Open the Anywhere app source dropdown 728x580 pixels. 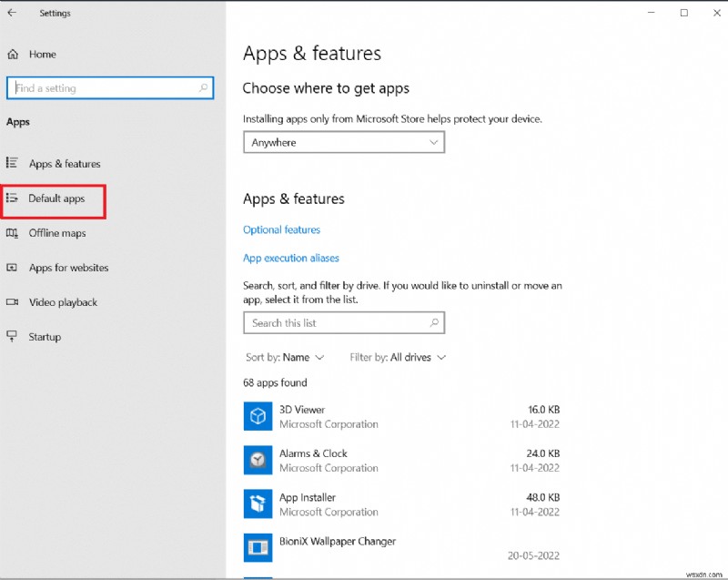[343, 143]
